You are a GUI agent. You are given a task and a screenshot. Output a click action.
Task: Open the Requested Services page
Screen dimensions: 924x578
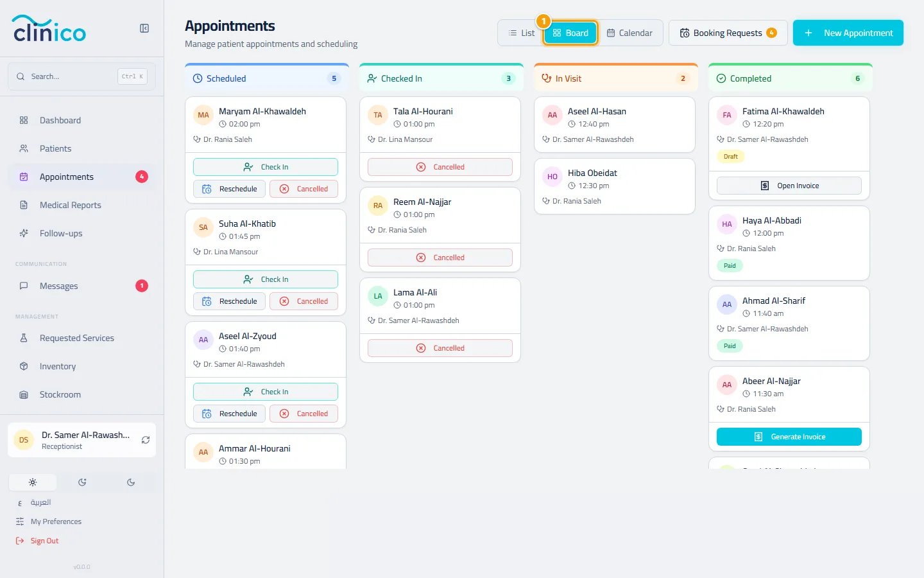coord(81,338)
